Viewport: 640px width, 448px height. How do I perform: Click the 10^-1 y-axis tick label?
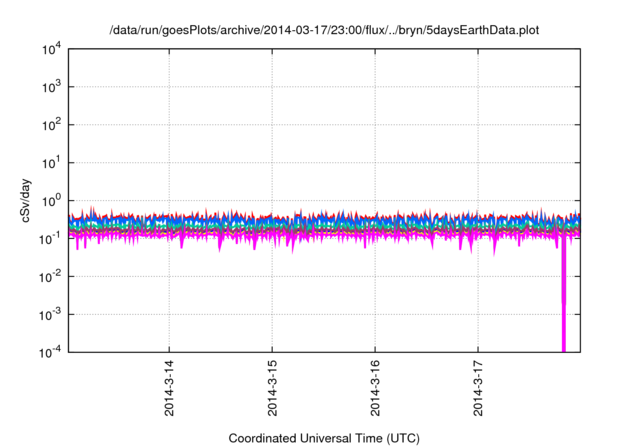[x=50, y=239]
